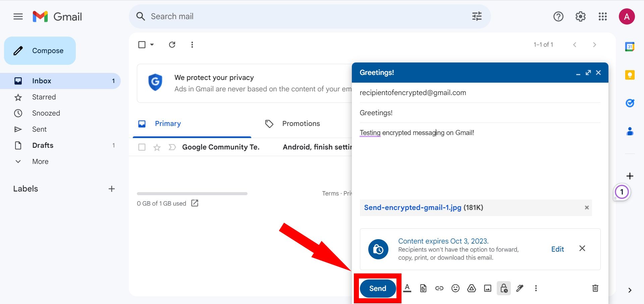Open the inbox toolbar More options menu

click(x=192, y=45)
